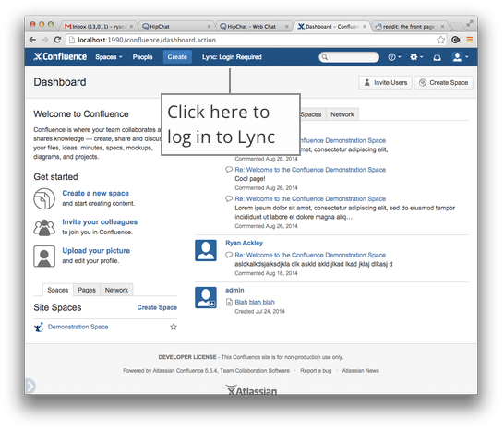Click the upload picture profile icon
Screen dimensions: 504x430
click(x=44, y=257)
